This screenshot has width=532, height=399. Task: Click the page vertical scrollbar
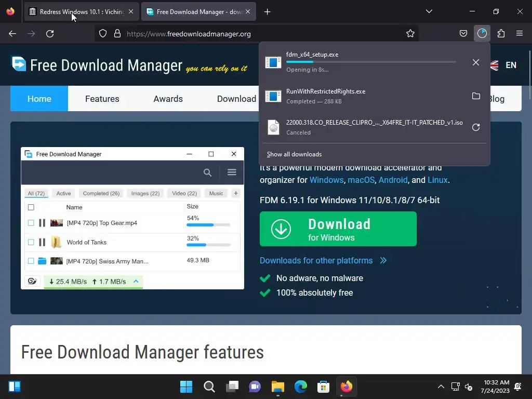pos(529,75)
